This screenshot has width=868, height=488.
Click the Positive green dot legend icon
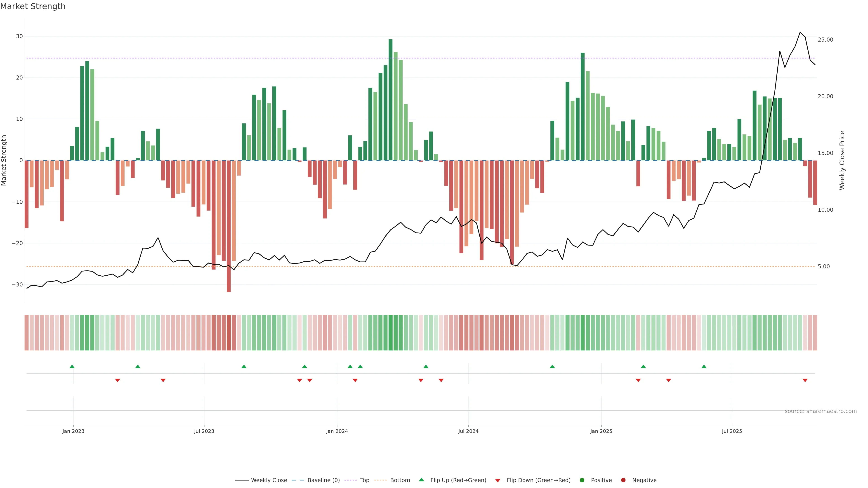(582, 480)
